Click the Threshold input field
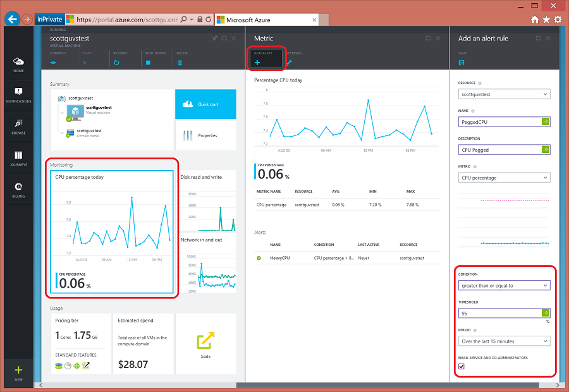569x392 pixels. point(504,313)
